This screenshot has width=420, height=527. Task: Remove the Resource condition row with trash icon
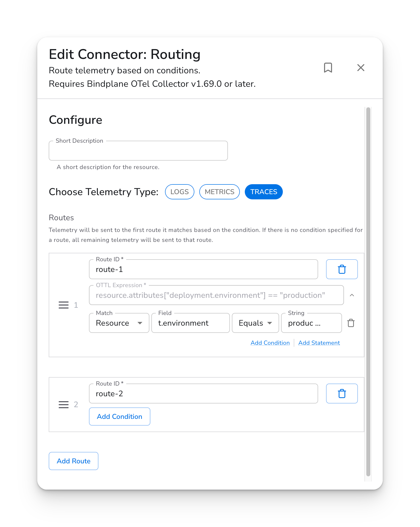pyautogui.click(x=351, y=323)
